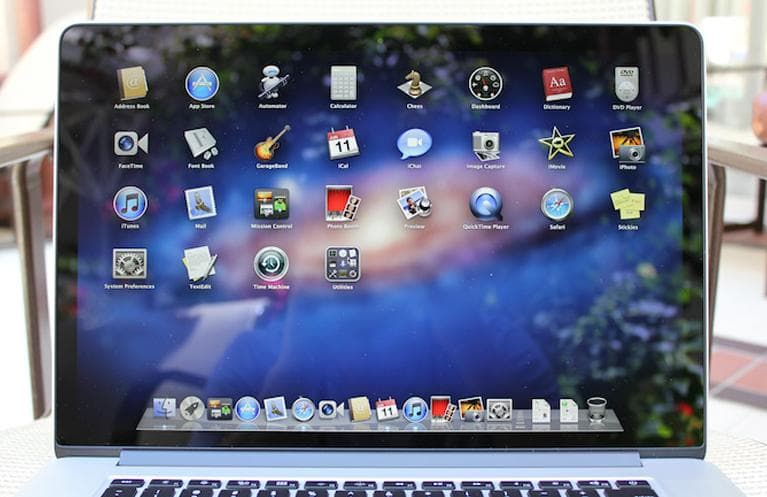Open the Preview app
The width and height of the screenshot is (767, 497).
[x=414, y=203]
